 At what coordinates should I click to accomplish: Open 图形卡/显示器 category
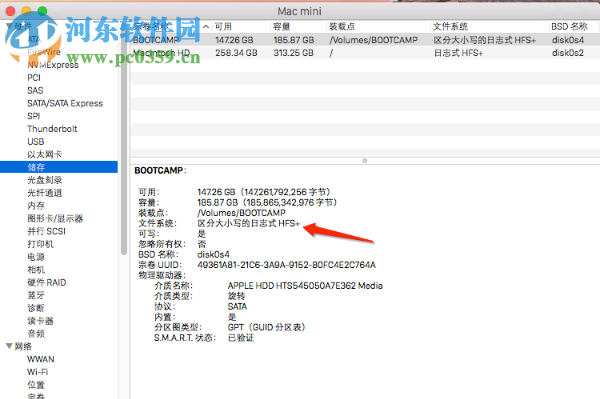55,218
